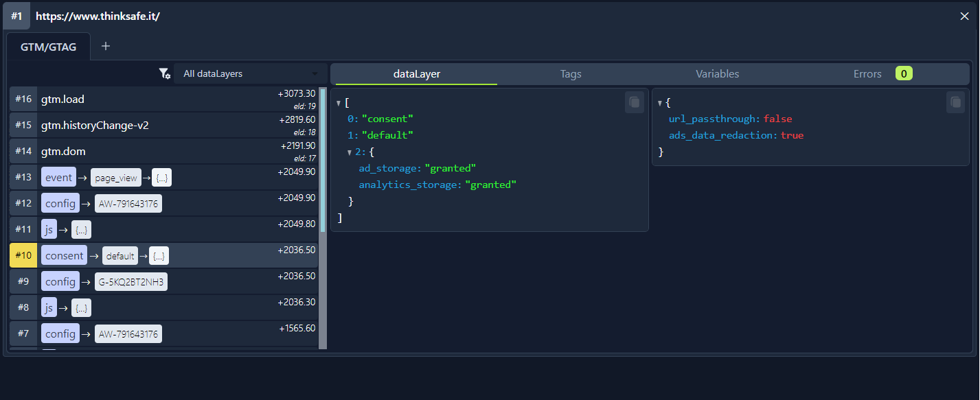Image resolution: width=980 pixels, height=400 pixels.
Task: Select event #14 gtm.dom
Action: click(x=164, y=151)
